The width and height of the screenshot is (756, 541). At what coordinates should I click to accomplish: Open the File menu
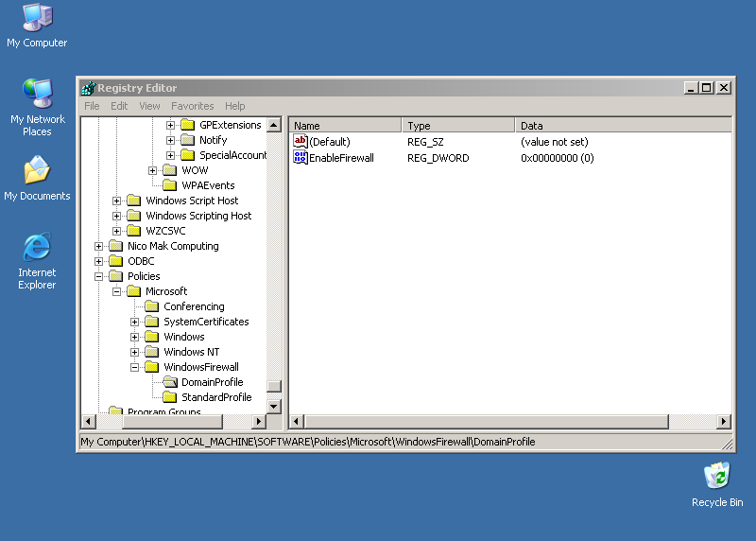pos(92,106)
